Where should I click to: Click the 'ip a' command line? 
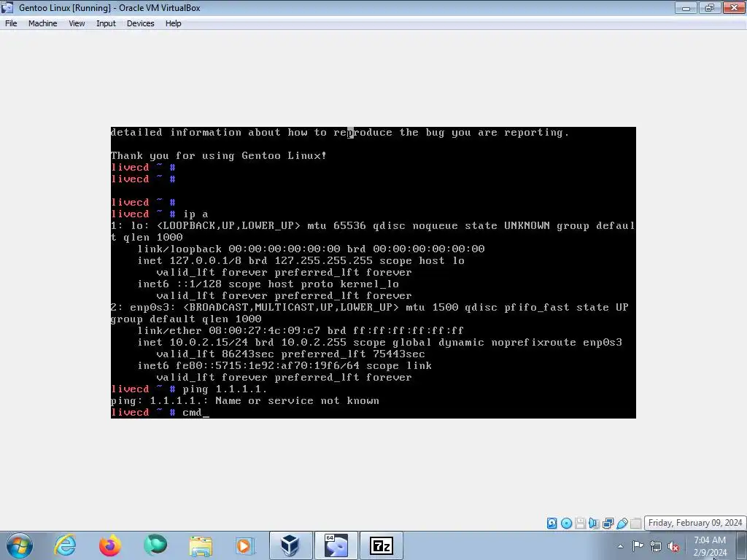pyautogui.click(x=159, y=214)
